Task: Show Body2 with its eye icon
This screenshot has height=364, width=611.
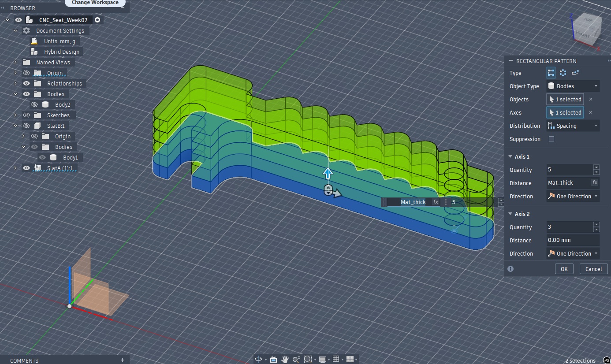Action: [34, 104]
